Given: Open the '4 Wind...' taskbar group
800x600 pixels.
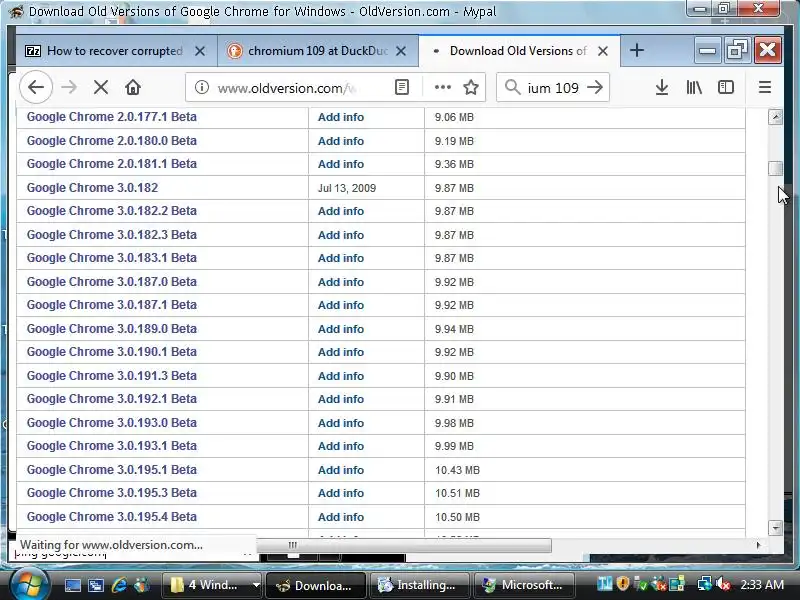Looking at the screenshot, I should coord(206,585).
